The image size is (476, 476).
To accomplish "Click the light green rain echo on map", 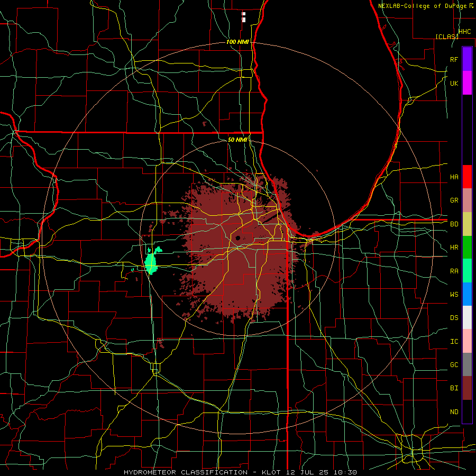I will 151,262.
